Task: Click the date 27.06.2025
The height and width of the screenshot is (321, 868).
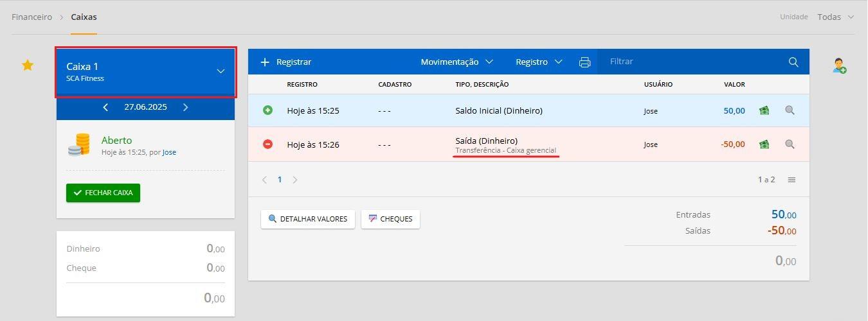Action: pyautogui.click(x=145, y=107)
